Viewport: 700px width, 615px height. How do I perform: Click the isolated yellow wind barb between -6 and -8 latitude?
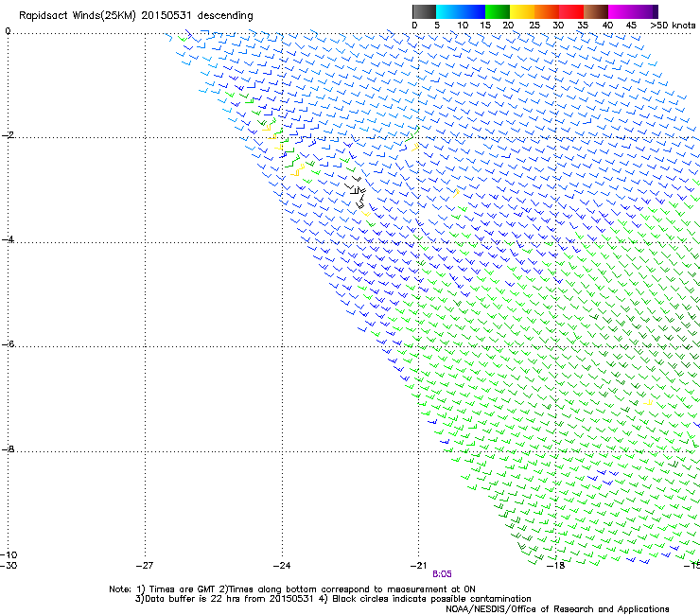[x=648, y=403]
